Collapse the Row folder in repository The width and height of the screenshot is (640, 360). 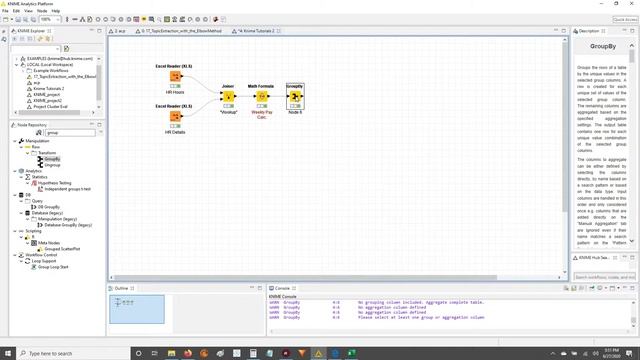(21, 147)
